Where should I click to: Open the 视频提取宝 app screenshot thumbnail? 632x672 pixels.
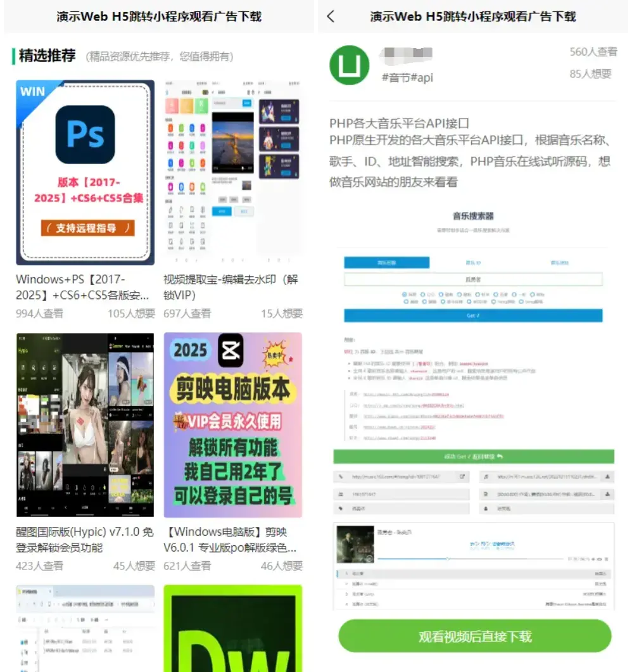[x=232, y=172]
